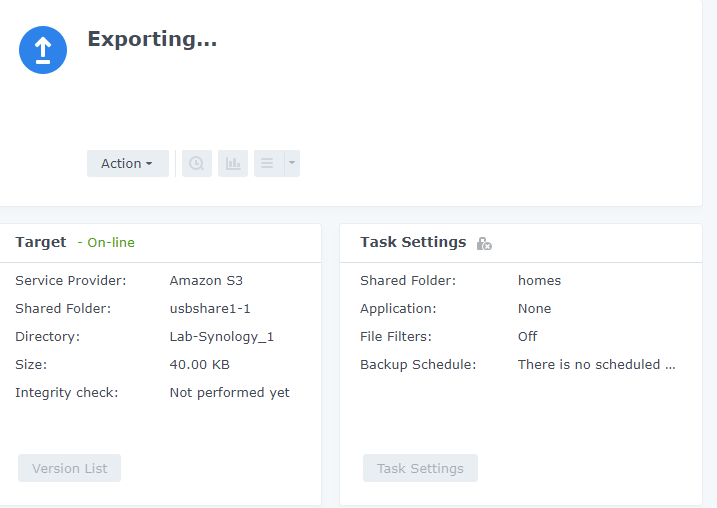717x508 pixels.
Task: Select the Amazon S3 service provider value
Action: pyautogui.click(x=206, y=280)
